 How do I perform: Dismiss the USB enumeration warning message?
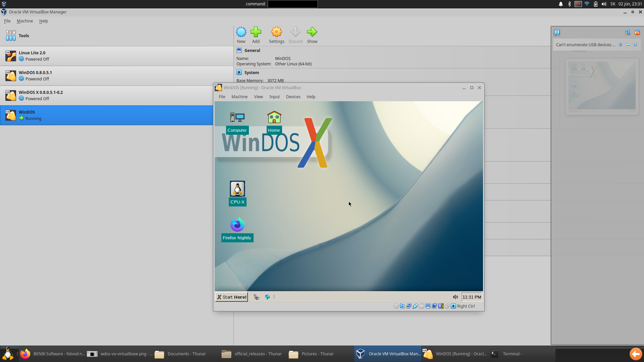(635, 45)
